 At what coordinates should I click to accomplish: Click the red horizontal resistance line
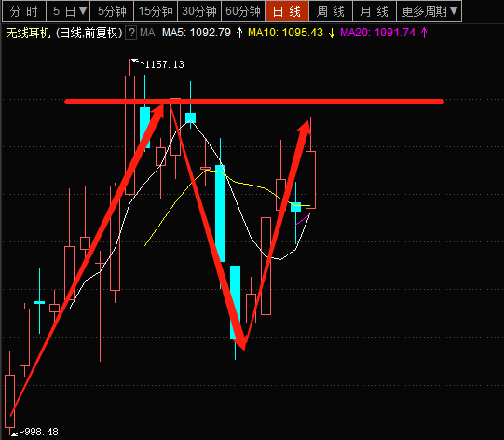pos(254,102)
